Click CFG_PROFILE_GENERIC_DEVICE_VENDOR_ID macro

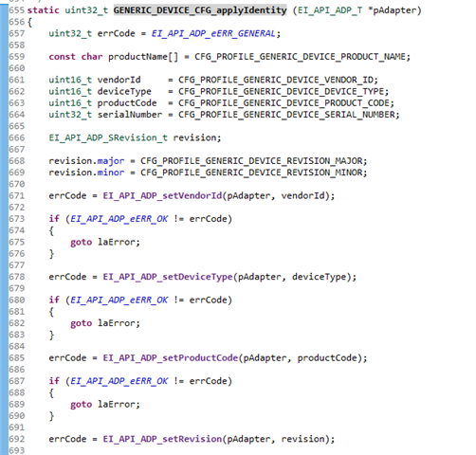pos(275,80)
